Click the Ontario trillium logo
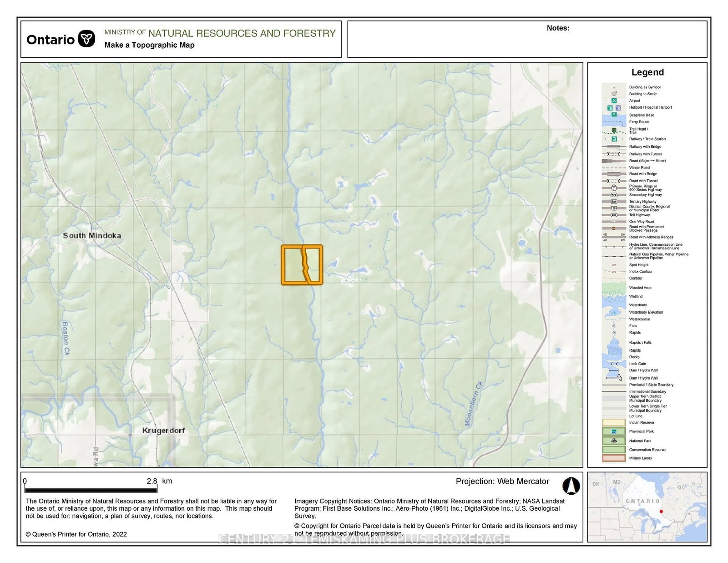The image size is (728, 563). click(x=86, y=39)
